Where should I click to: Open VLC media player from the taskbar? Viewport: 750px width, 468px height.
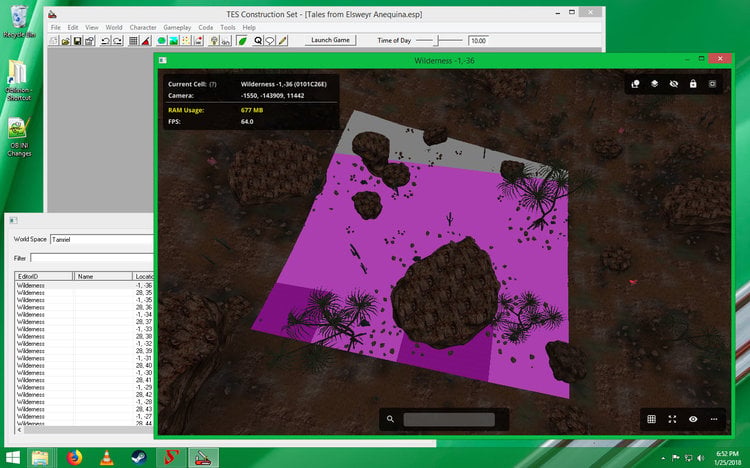click(x=106, y=458)
